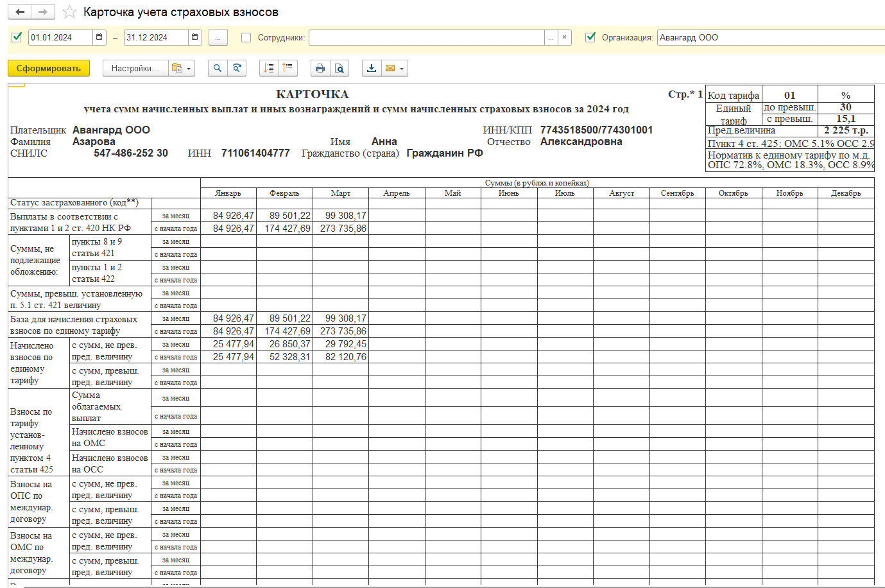
Task: Toggle the period checkbox
Action: (17, 37)
